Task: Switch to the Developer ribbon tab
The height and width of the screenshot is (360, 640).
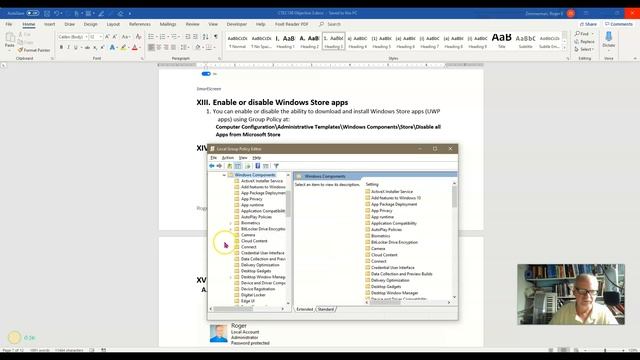Action: click(x=237, y=24)
